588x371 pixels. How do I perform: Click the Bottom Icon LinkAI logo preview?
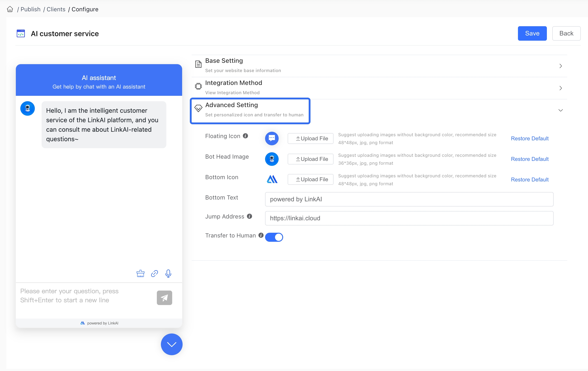click(x=272, y=179)
